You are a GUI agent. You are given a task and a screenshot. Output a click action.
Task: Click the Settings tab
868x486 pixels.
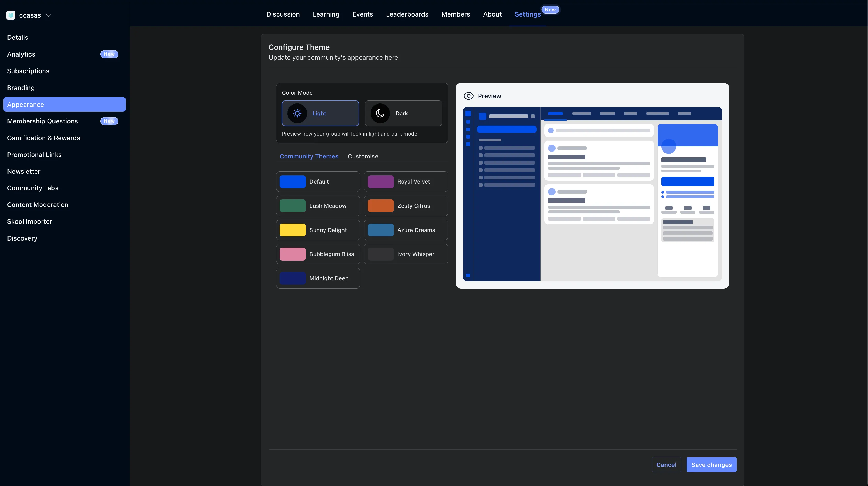[527, 14]
